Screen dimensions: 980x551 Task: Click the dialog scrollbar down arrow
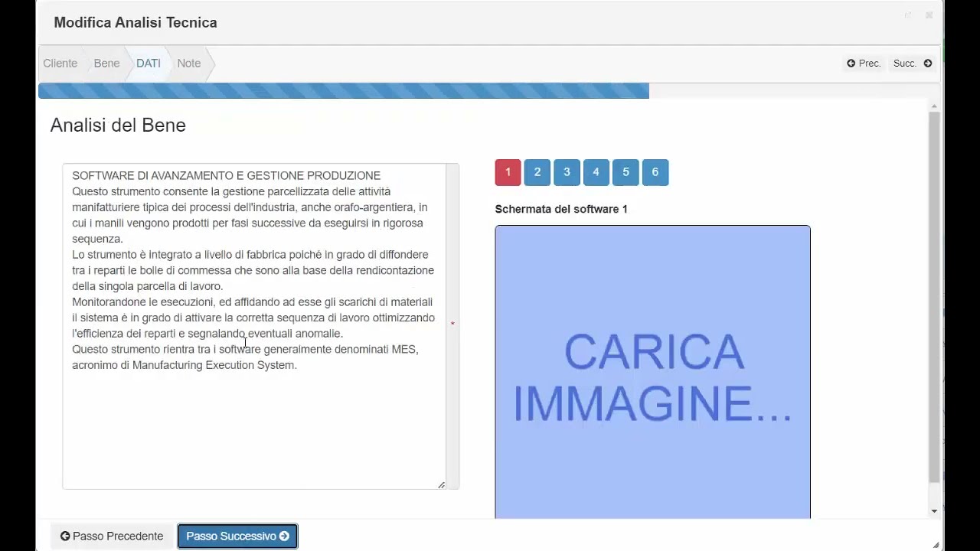point(934,511)
